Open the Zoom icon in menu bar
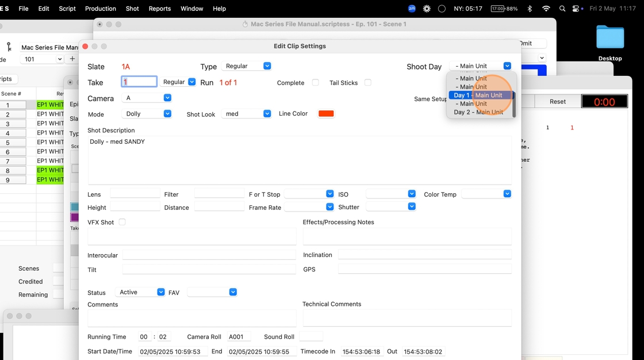Screen dimensions: 644x360 412,8
